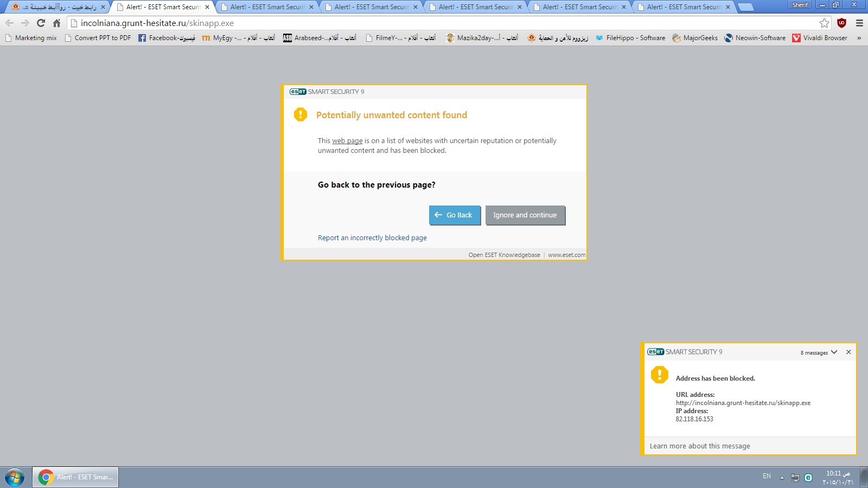868x488 pixels.
Task: Open the network tray icon
Action: point(795,478)
